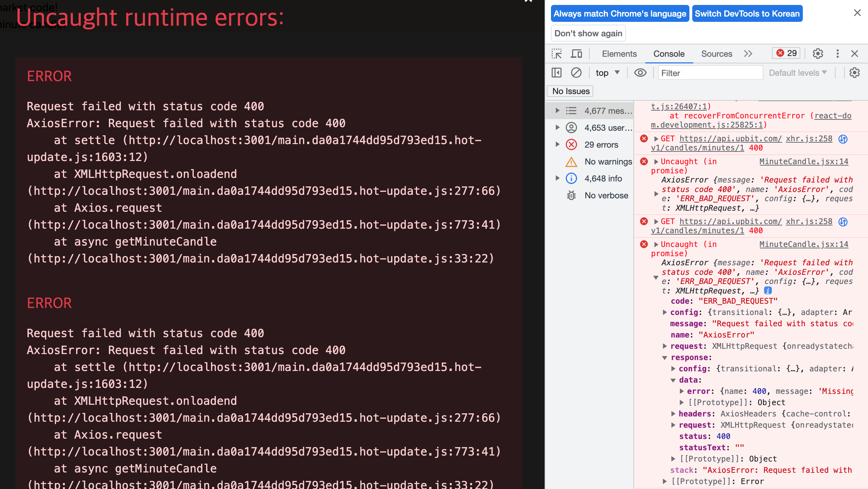Click the eye icon to monitor page
Image resolution: width=868 pixels, height=489 pixels.
pyautogui.click(x=640, y=73)
